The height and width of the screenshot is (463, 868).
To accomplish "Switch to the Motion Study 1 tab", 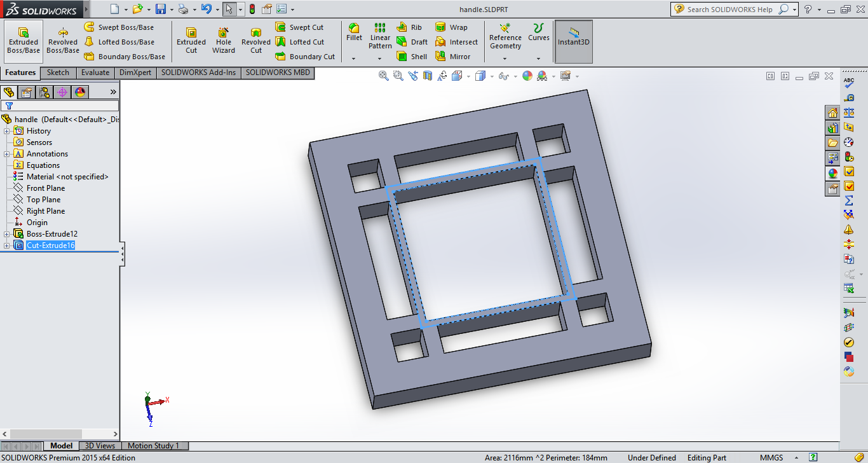I will [154, 446].
